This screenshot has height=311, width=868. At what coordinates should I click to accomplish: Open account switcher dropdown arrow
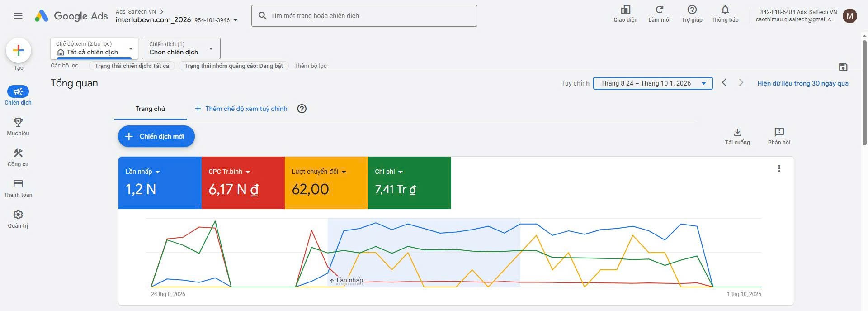pyautogui.click(x=235, y=20)
